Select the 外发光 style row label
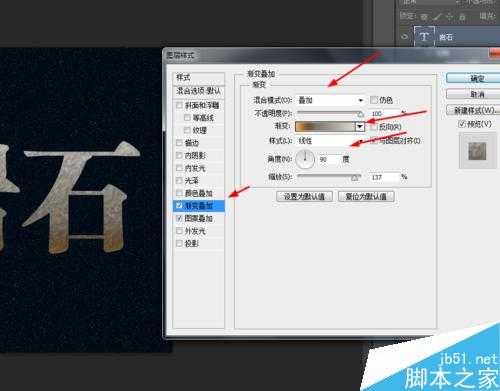 (x=195, y=231)
